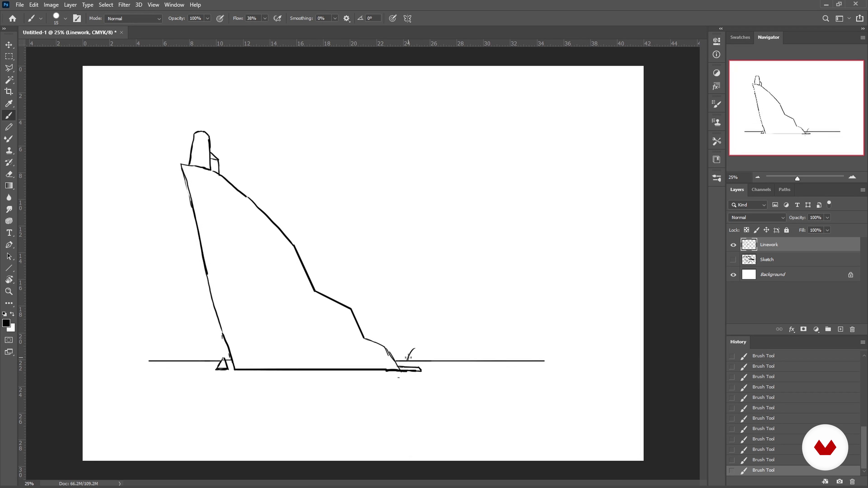868x488 pixels.
Task: Open the Filter menu
Action: pos(124,5)
